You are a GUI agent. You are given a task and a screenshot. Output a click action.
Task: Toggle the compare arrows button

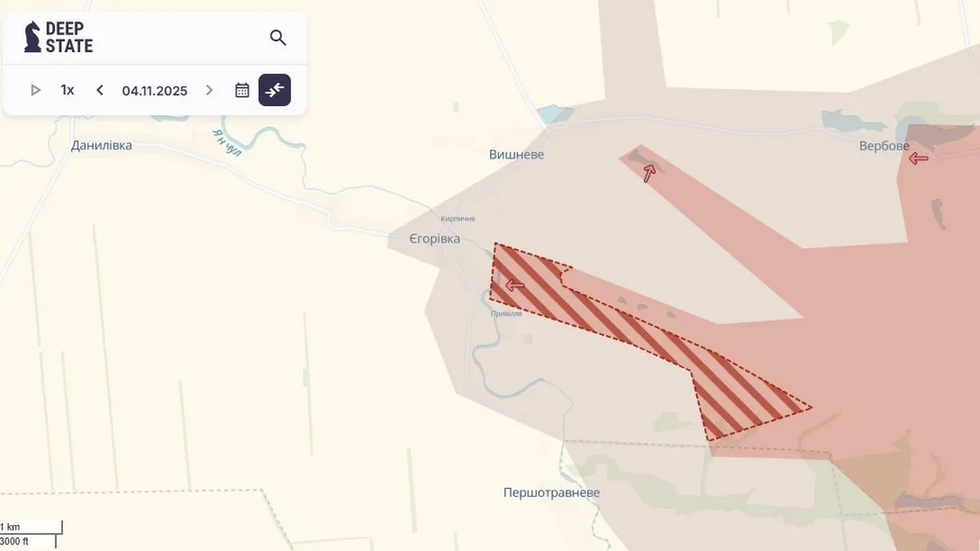point(274,90)
